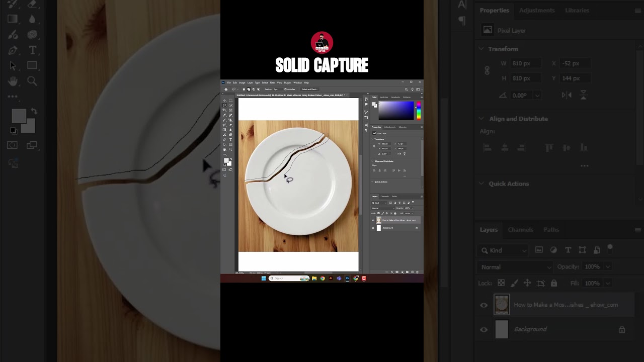Choose Subtract from selection mode icon
644x362 pixels.
click(x=254, y=89)
